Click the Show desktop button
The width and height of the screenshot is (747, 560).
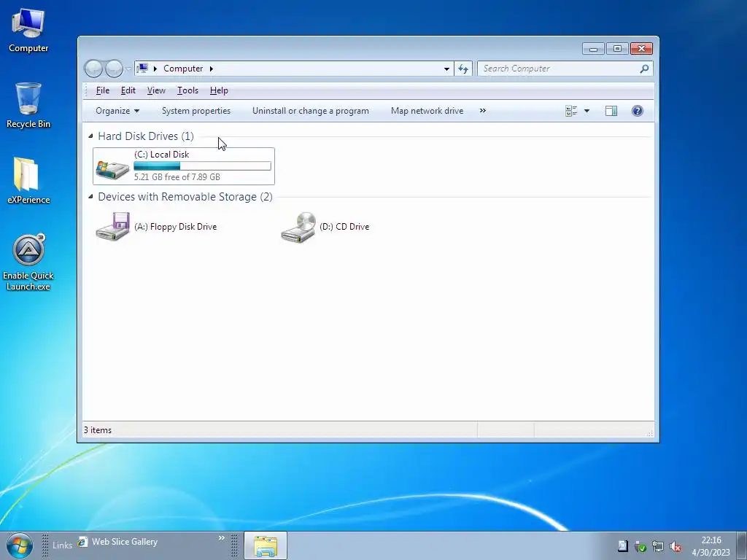click(x=742, y=545)
